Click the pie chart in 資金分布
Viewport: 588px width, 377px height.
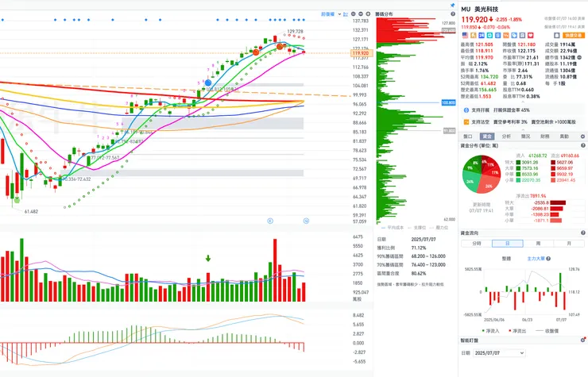[482, 175]
